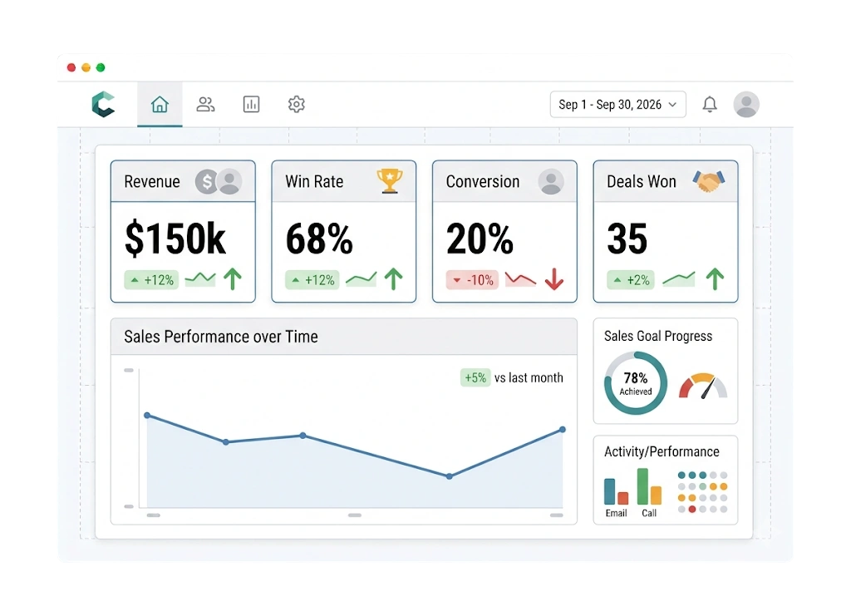Expand the Sep 1 - Sep 30, 2026 date range dropdown
This screenshot has height=616, width=851.
pyautogui.click(x=618, y=104)
